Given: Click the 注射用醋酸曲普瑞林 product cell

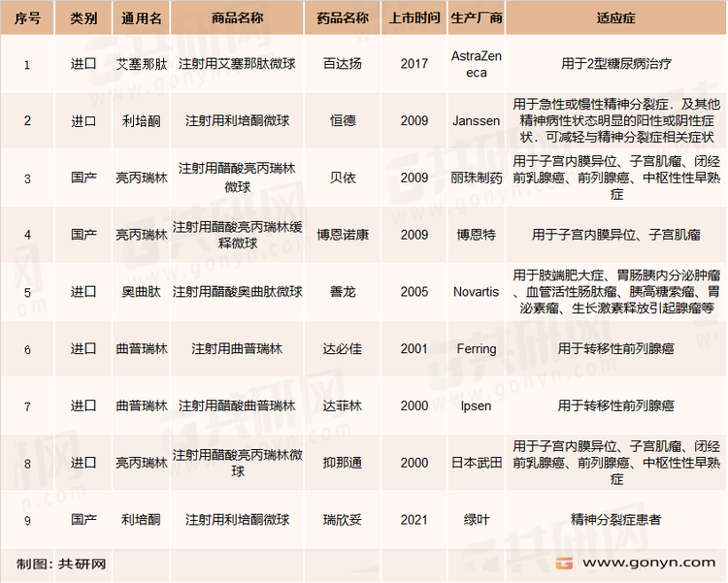Looking at the screenshot, I should point(237,405).
